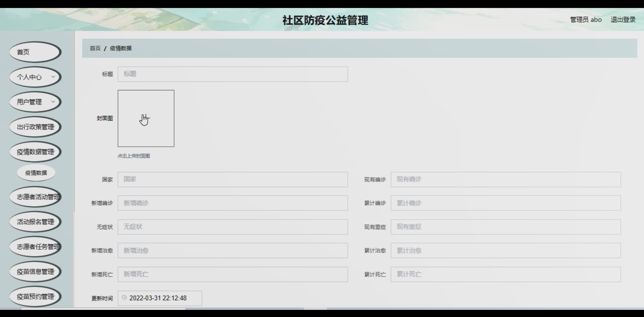Click the 现有确诊 input field
Image resolution: width=644 pixels, height=317 pixels.
505,179
